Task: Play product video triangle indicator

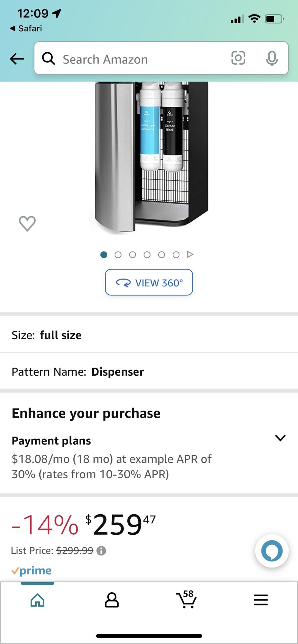Action: (x=190, y=255)
